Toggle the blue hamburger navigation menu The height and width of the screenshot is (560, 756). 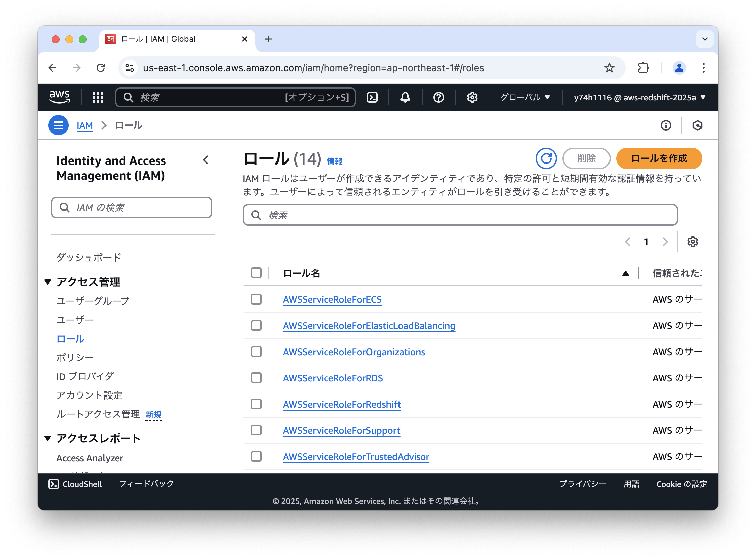(x=58, y=126)
